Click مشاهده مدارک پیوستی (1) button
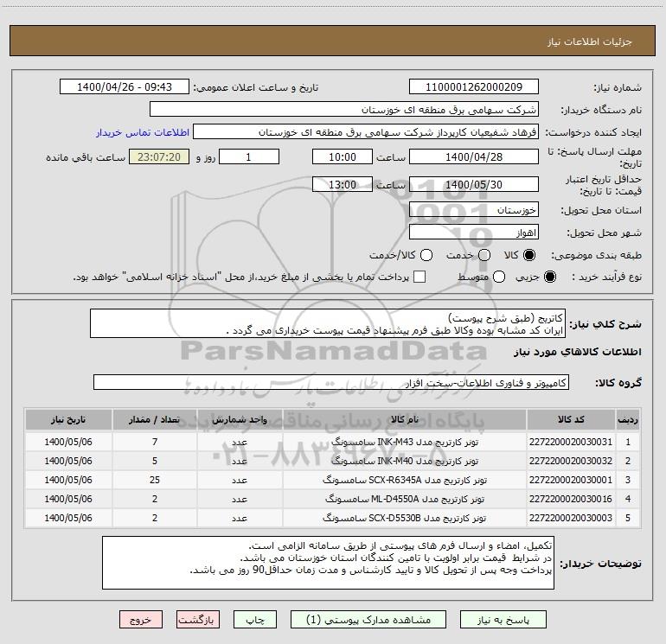 (368, 620)
